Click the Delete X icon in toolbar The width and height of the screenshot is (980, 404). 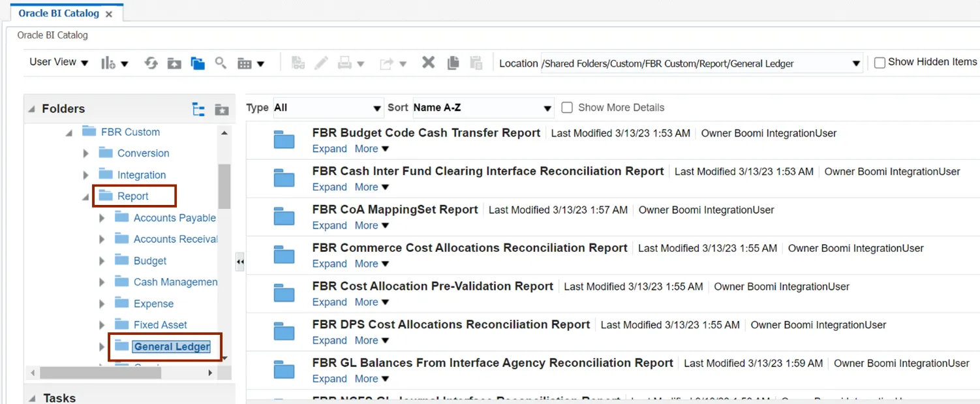(x=428, y=63)
